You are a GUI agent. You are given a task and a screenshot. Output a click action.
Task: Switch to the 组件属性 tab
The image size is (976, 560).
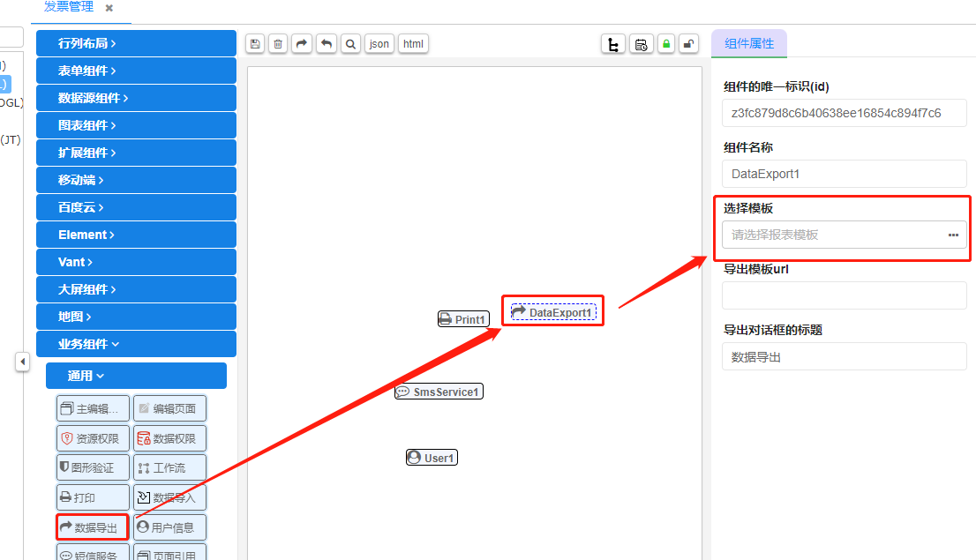(748, 43)
